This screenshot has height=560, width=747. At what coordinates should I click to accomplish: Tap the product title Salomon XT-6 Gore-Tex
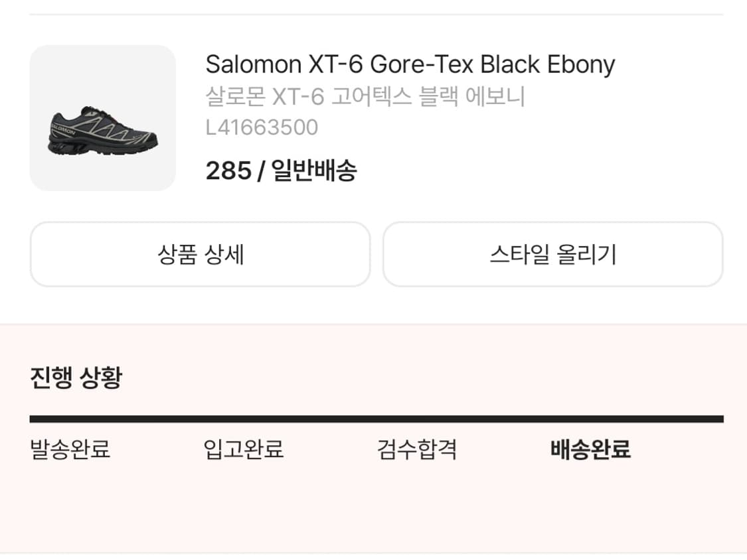410,64
